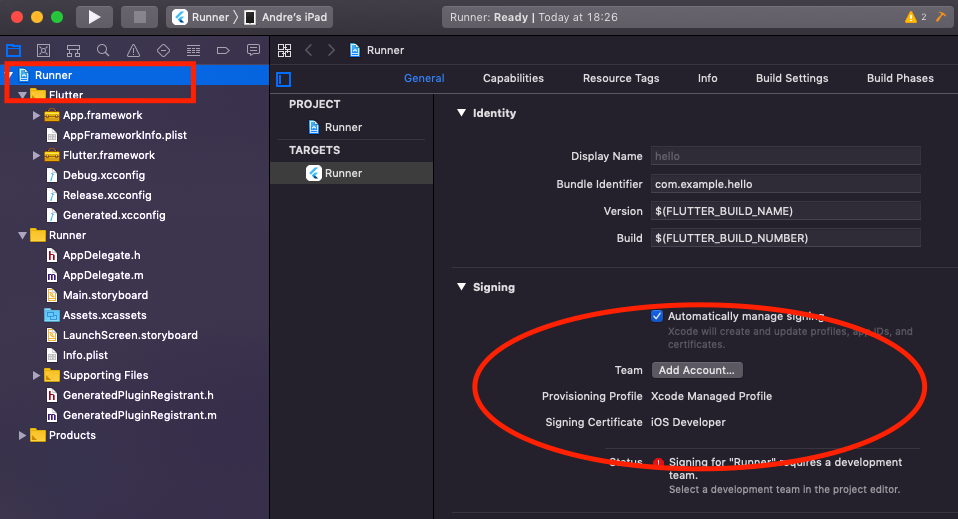This screenshot has width=958, height=519.
Task: Select Generated.xcconfig file
Action: coord(114,215)
